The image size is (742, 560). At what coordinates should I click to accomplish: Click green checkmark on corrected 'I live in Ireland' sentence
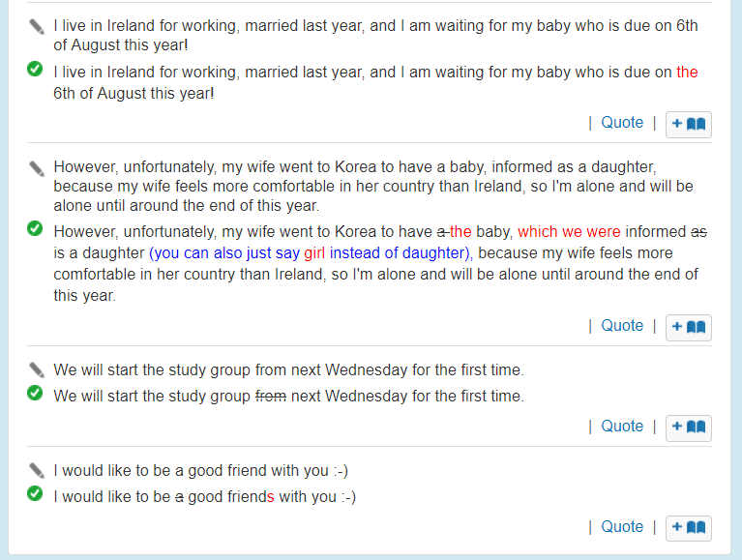[35, 70]
